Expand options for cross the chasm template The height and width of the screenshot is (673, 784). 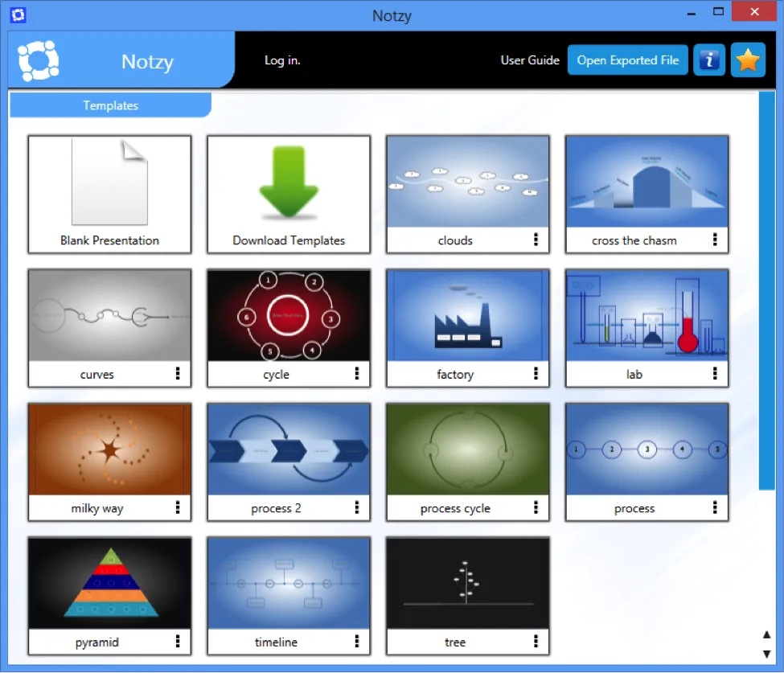coord(715,240)
